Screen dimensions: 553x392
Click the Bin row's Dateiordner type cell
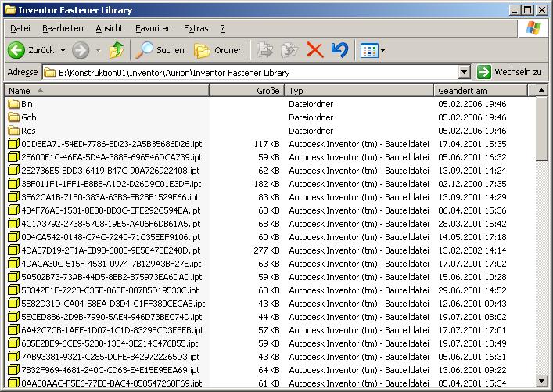point(311,104)
